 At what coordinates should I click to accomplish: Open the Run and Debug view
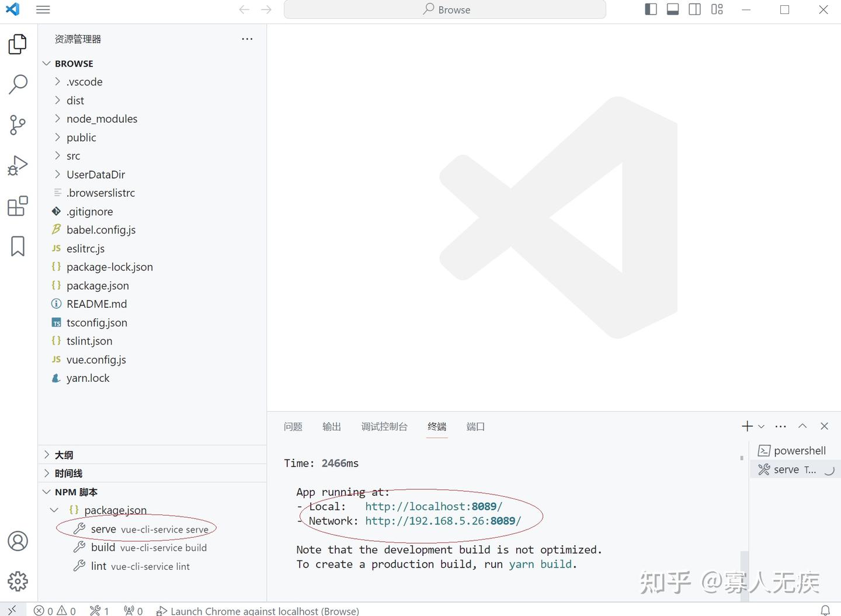pos(18,165)
